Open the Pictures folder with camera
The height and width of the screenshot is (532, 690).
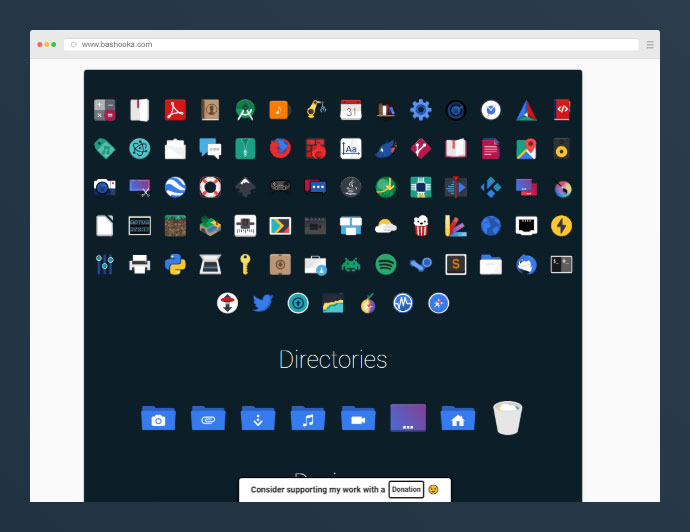pos(158,418)
